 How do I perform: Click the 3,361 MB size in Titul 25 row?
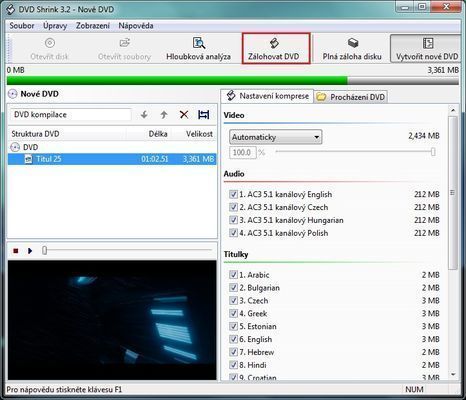198,159
